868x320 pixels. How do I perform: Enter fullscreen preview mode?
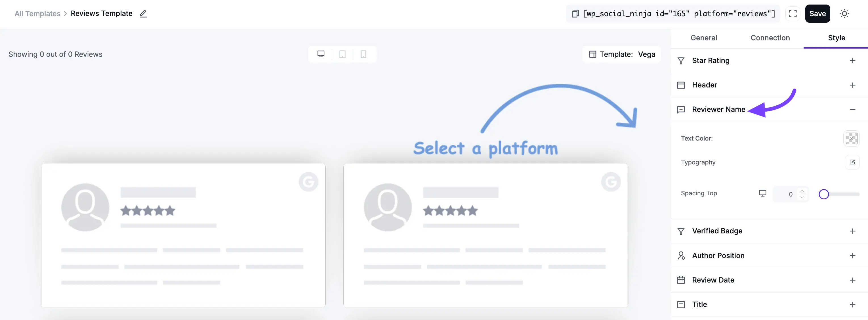pos(793,14)
